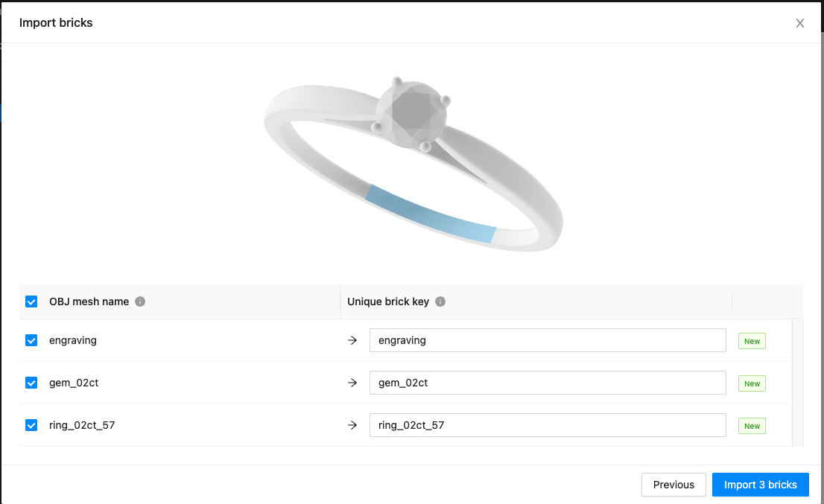The height and width of the screenshot is (504, 824).
Task: Select the engraving brick key input field
Action: click(548, 340)
